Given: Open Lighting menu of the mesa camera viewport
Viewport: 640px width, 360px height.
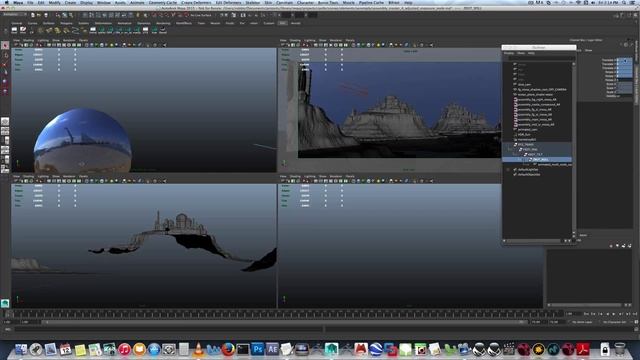Looking at the screenshot, I should (x=309, y=40).
